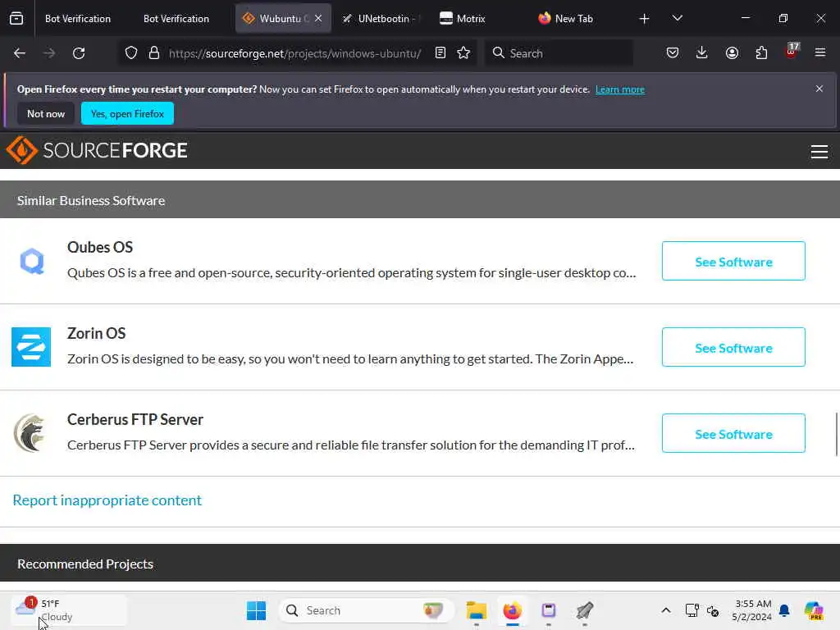Image resolution: width=840 pixels, height=630 pixels.
Task: See Software for Qubes OS
Action: pyautogui.click(x=733, y=262)
